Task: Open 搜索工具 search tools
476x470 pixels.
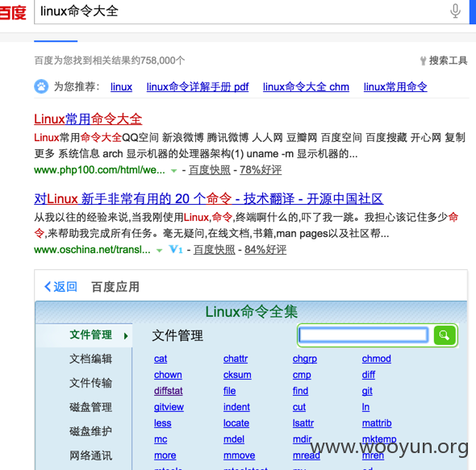Action: click(444, 60)
